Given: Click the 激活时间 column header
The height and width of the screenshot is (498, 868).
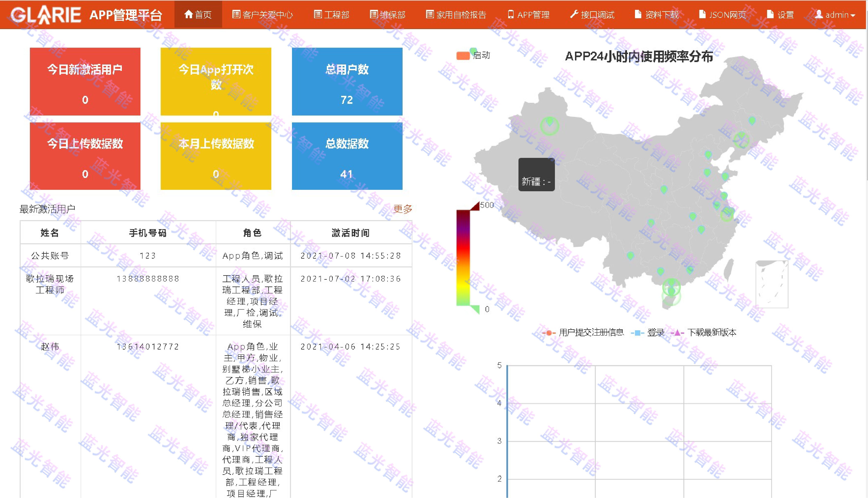Looking at the screenshot, I should point(351,233).
